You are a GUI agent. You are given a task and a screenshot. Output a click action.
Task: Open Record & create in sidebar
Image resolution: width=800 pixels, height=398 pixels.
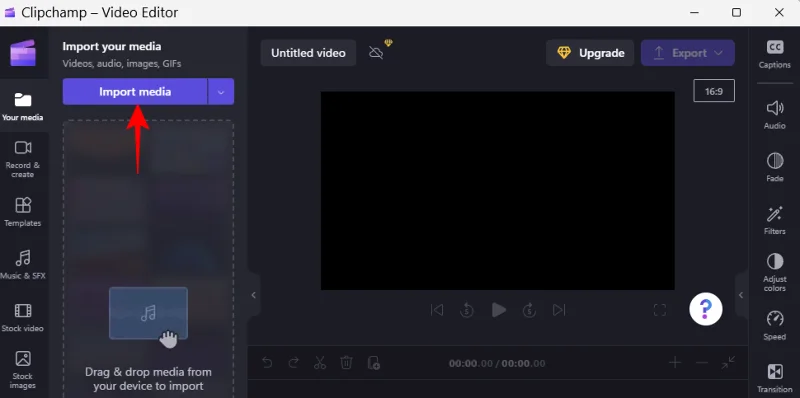pyautogui.click(x=22, y=159)
